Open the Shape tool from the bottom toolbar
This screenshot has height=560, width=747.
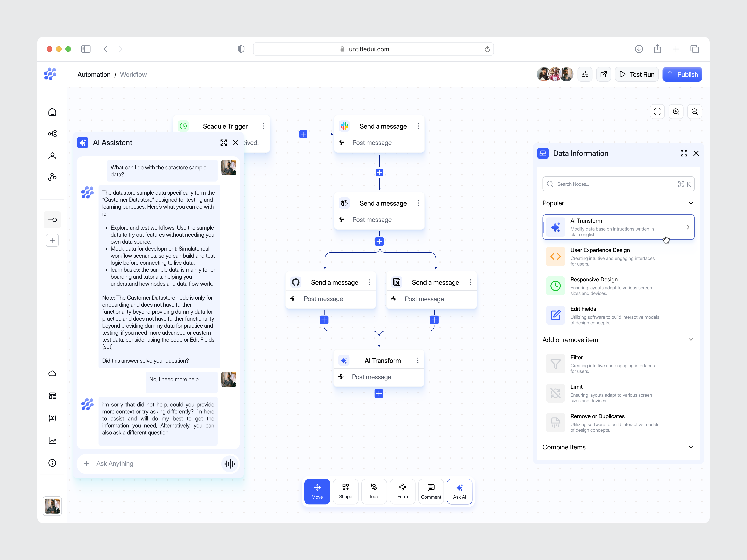(x=345, y=491)
